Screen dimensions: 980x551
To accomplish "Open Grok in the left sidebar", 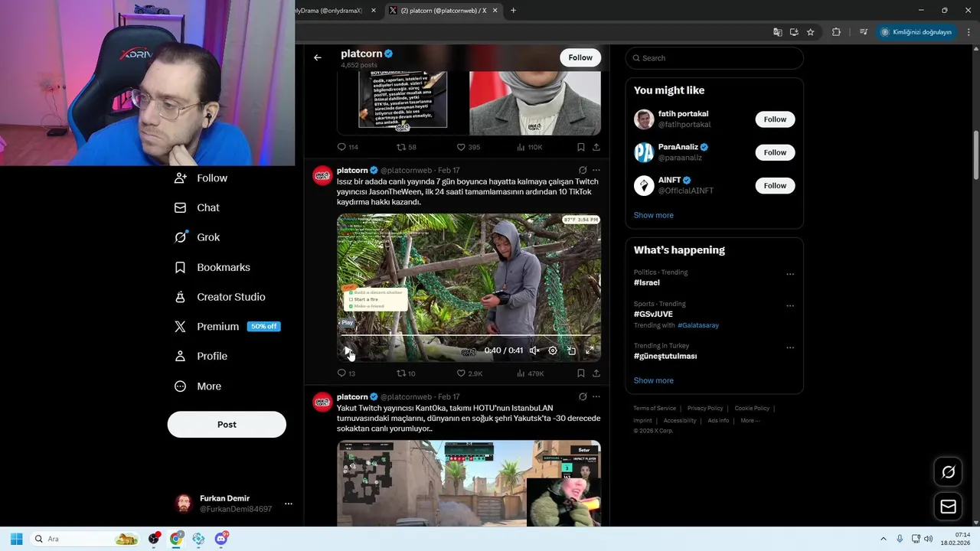I will point(198,237).
